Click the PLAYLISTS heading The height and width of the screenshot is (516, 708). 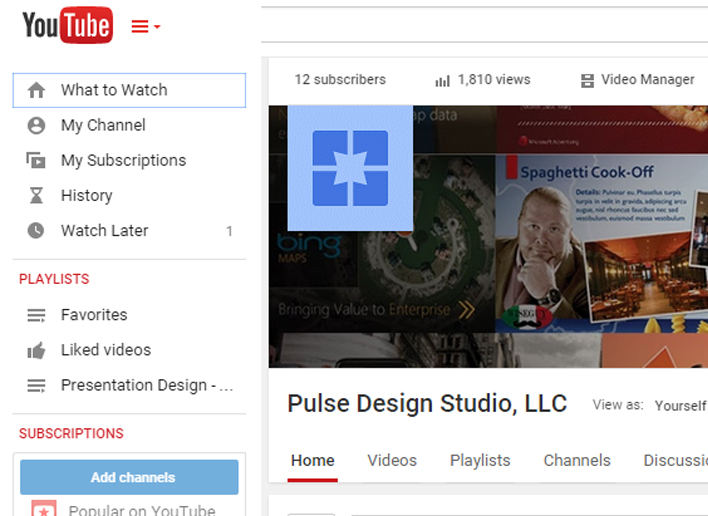54,279
